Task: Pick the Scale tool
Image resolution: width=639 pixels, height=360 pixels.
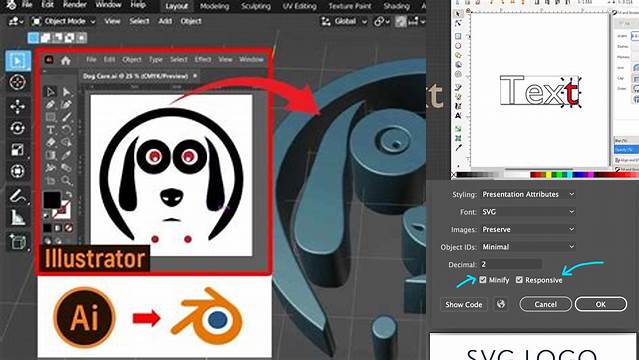Action: point(18,150)
